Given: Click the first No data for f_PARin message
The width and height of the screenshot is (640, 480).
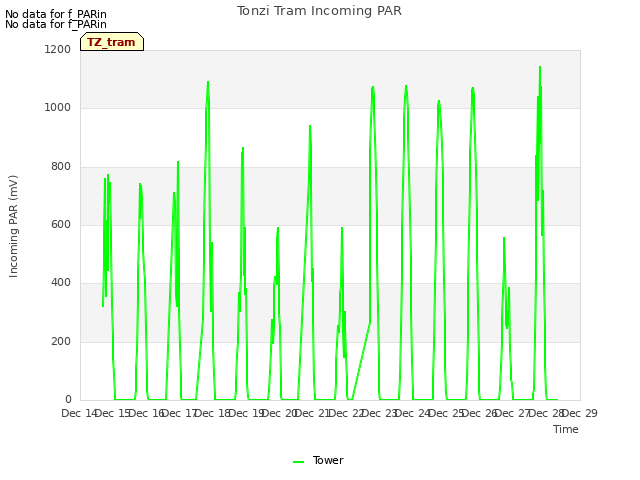Looking at the screenshot, I should coord(56,14).
